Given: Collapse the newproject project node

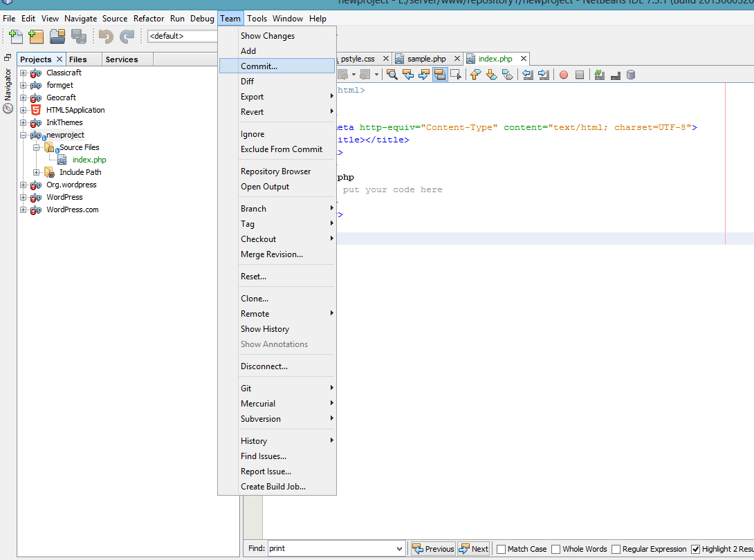Looking at the screenshot, I should 23,135.
